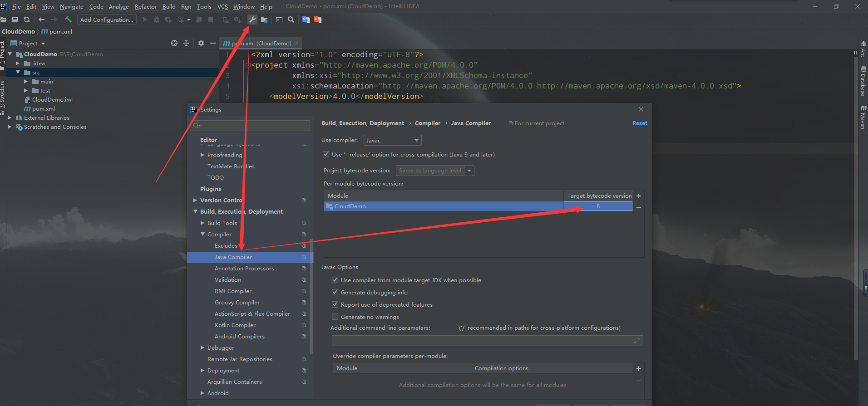Select Plugins in settings tree

(x=211, y=189)
